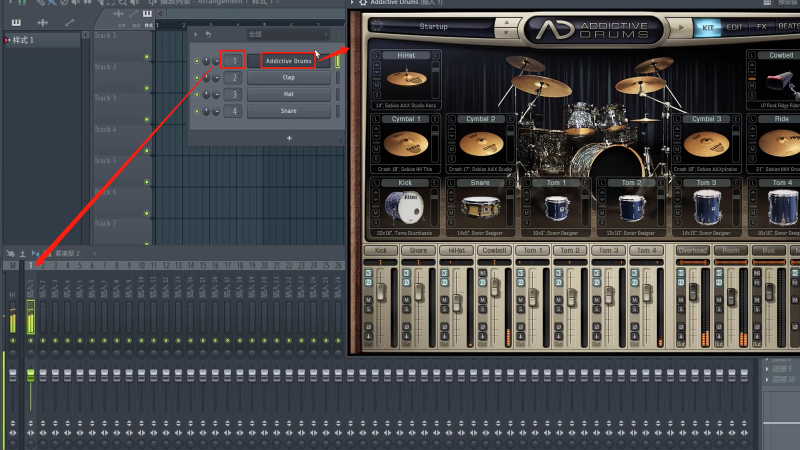
Task: Mute the Addictive Drums channel green LED
Action: tap(197, 61)
